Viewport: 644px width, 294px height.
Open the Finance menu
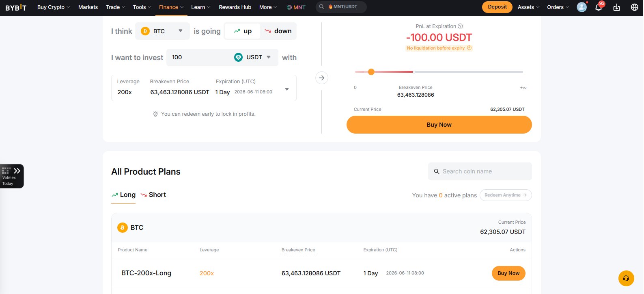pyautogui.click(x=171, y=7)
